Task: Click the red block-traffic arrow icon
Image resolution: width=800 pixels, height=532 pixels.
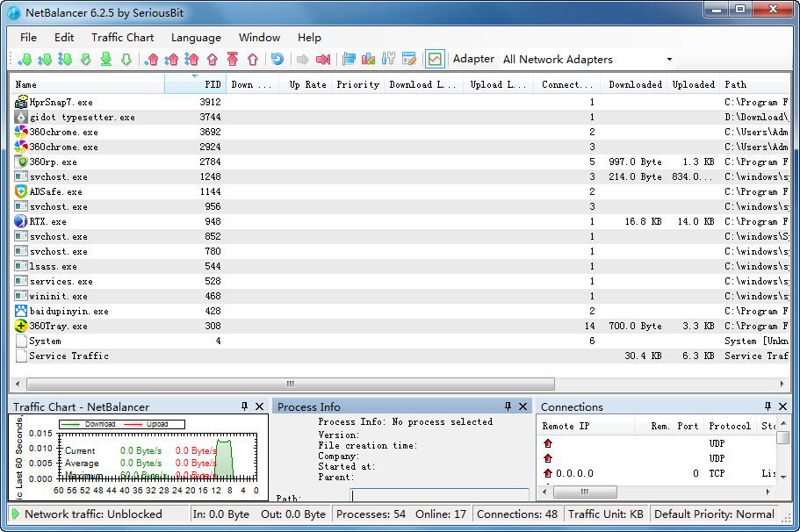Action: point(322,60)
